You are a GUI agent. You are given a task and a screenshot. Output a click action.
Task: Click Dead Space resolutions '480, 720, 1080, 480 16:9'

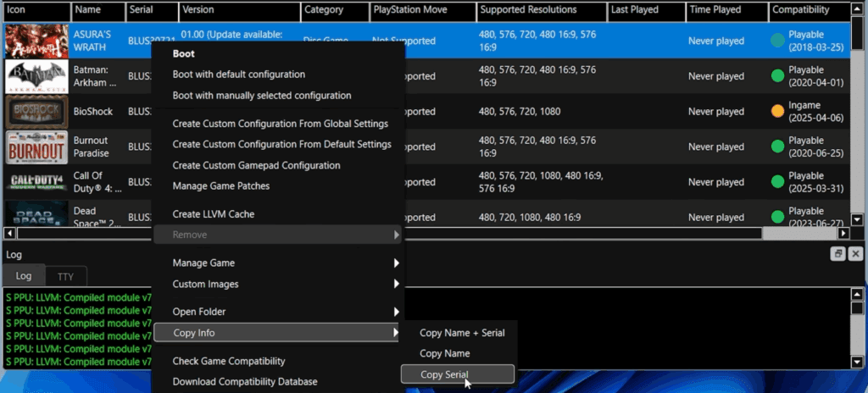pyautogui.click(x=529, y=218)
